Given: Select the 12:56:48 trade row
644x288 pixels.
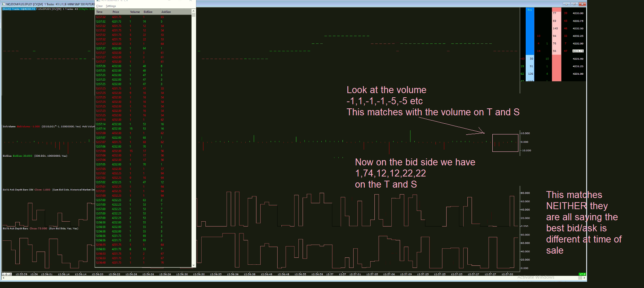Looking at the screenshot, I should point(143,263).
